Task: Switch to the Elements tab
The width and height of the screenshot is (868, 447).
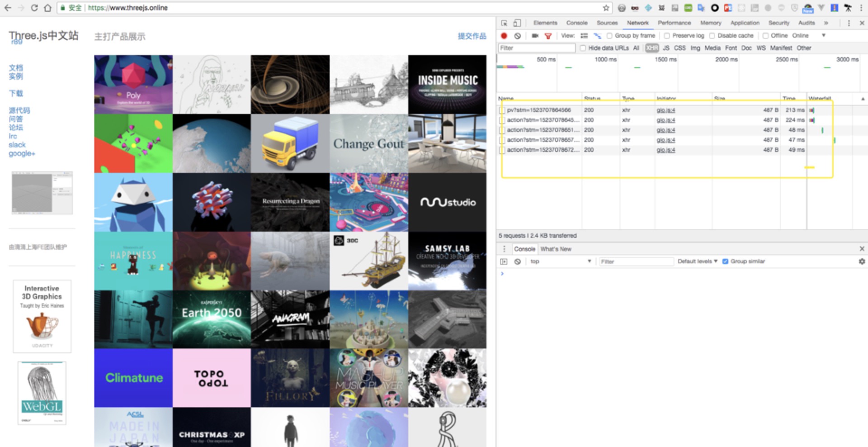Action: pyautogui.click(x=545, y=23)
